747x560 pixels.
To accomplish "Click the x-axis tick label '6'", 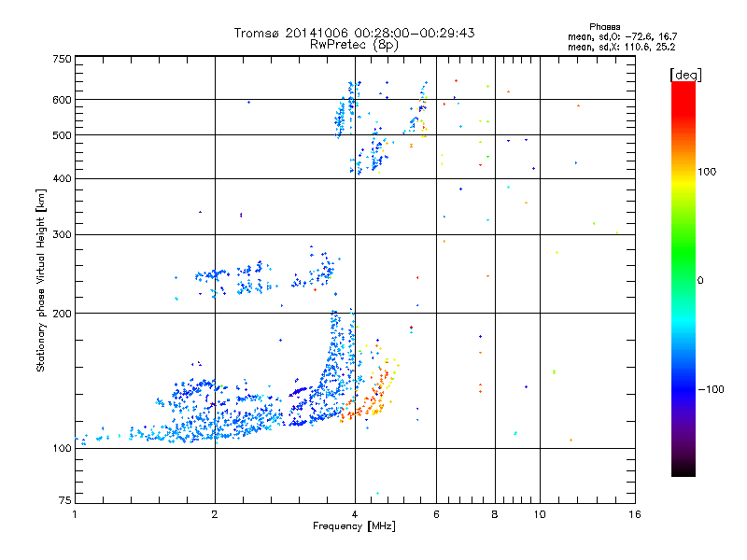I will (436, 514).
